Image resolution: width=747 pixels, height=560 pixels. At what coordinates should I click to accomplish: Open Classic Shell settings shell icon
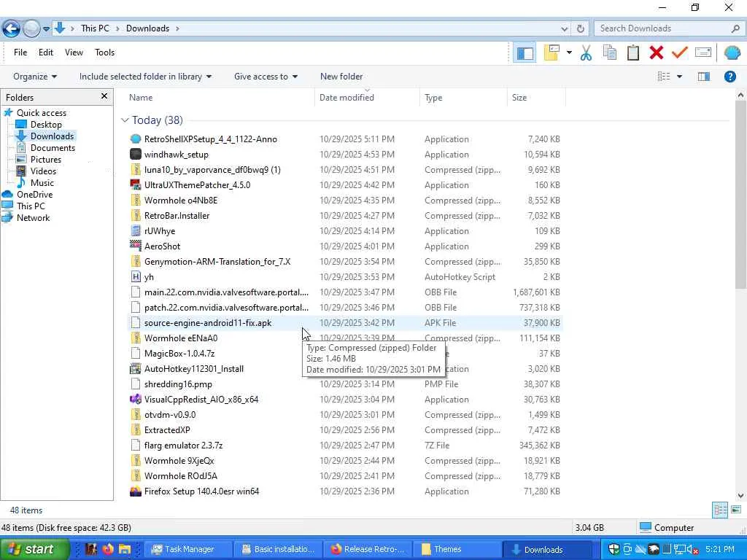(732, 52)
